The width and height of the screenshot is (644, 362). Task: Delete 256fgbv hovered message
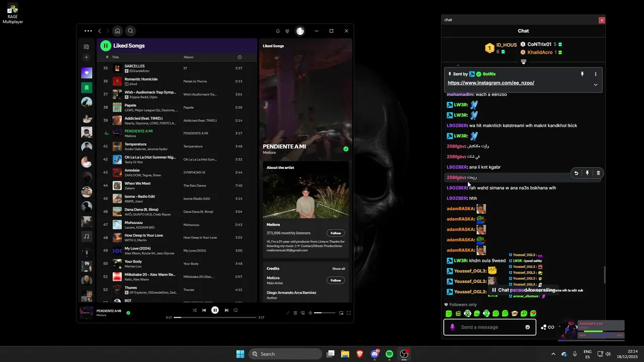point(598,173)
